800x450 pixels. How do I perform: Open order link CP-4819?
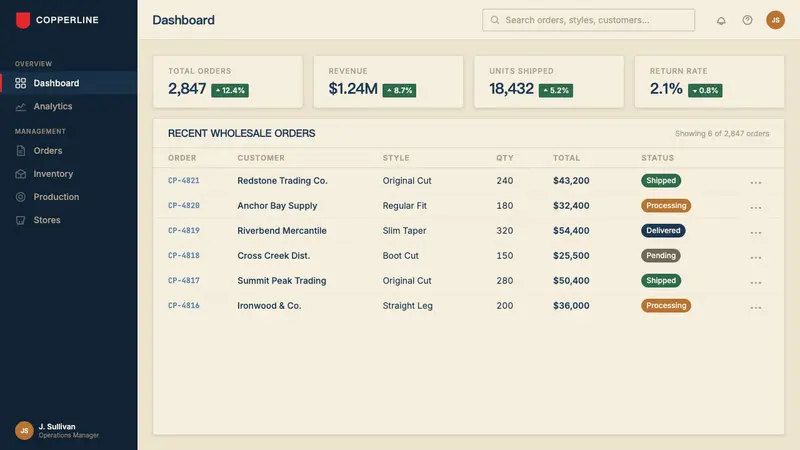pyautogui.click(x=184, y=231)
